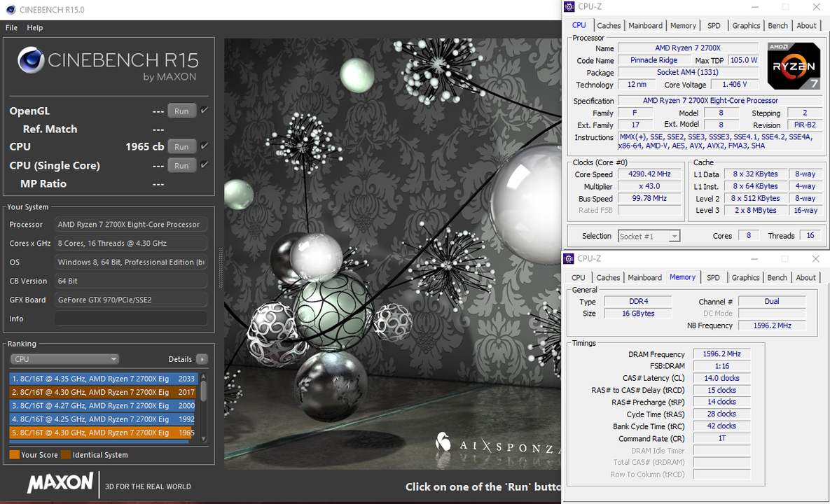Viewport: 830px width, 504px height.
Task: Open About tab in lower CPU-Z window
Action: pyautogui.click(x=805, y=278)
